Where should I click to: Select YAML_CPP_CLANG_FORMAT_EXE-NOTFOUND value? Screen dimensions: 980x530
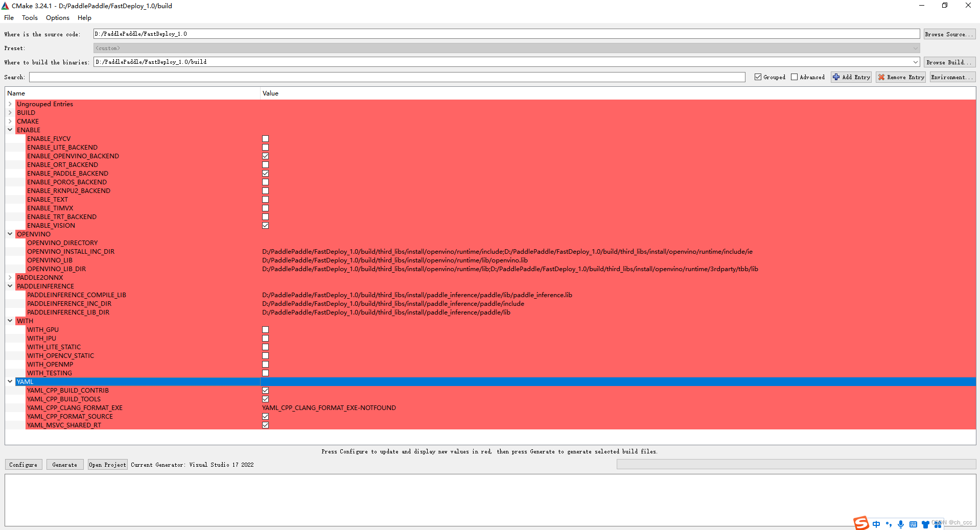pyautogui.click(x=329, y=408)
